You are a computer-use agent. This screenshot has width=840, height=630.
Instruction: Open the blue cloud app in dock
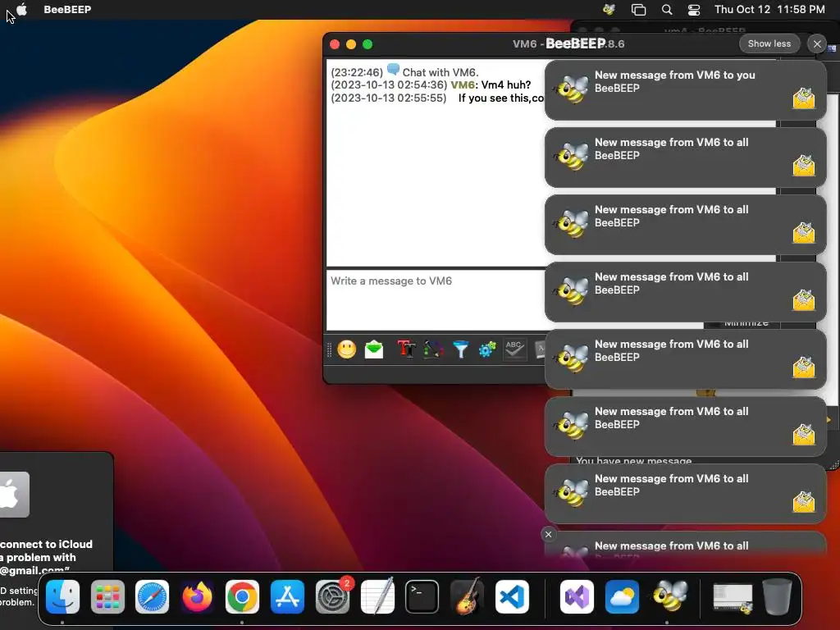coord(622,597)
